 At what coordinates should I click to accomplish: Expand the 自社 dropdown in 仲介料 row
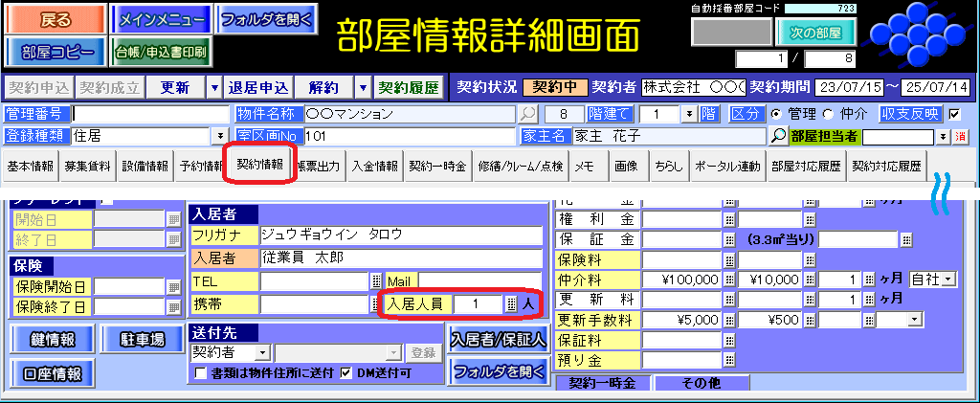click(948, 280)
